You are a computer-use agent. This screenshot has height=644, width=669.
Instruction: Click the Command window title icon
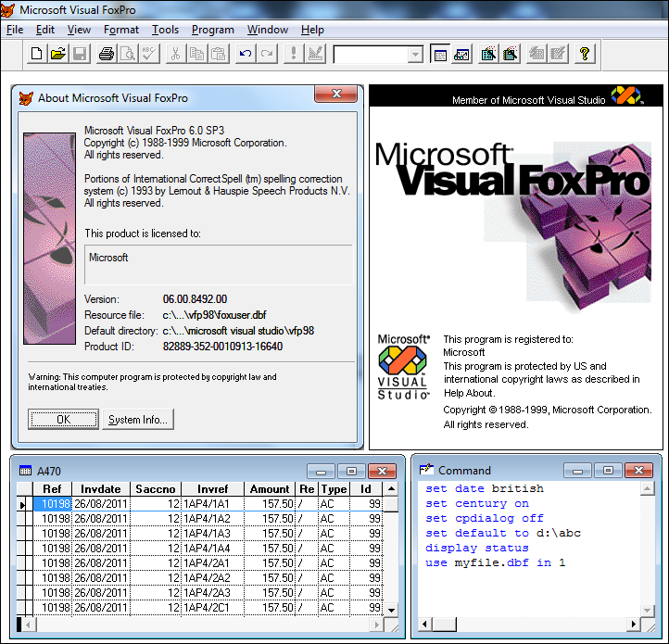coord(426,470)
